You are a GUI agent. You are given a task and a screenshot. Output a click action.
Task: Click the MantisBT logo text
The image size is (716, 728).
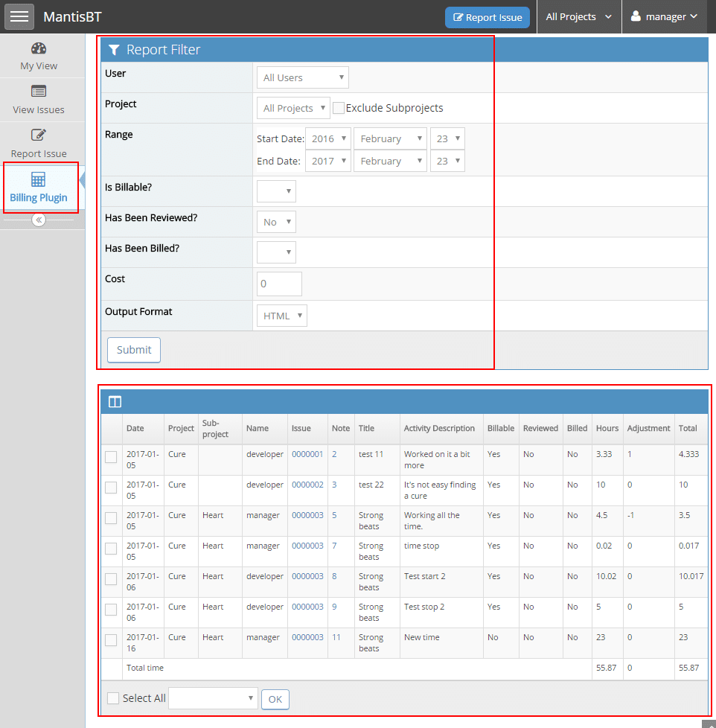tap(72, 16)
